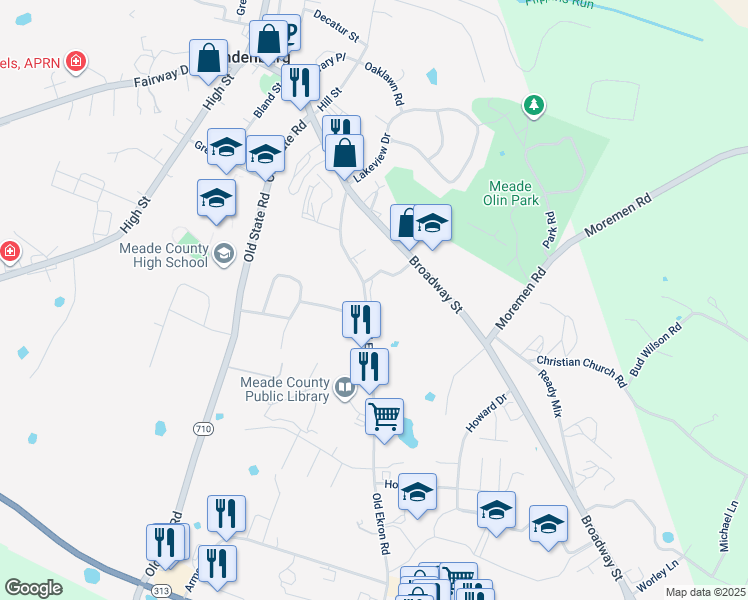Select the route 710 road shield
Screen dimensions: 748x600
point(203,429)
